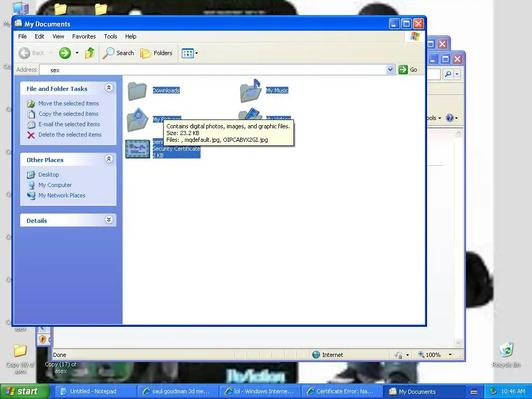
Task: Open the search options dropdown in browser window
Action: (457, 74)
